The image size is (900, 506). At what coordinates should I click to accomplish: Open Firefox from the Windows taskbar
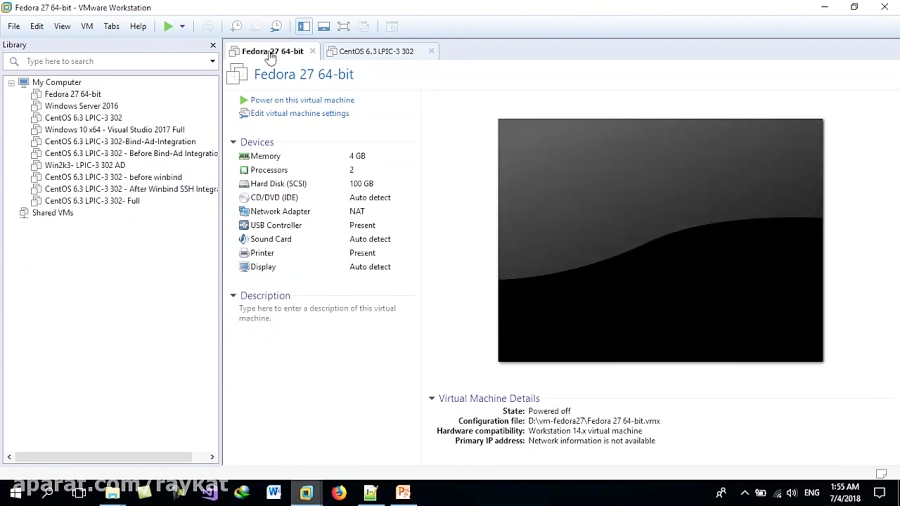[x=339, y=492]
